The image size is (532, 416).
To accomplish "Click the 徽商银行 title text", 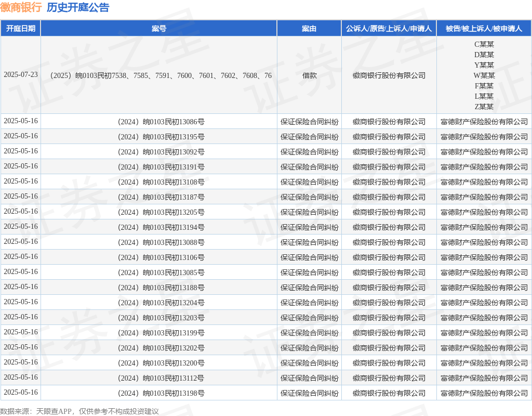I will (21, 7).
